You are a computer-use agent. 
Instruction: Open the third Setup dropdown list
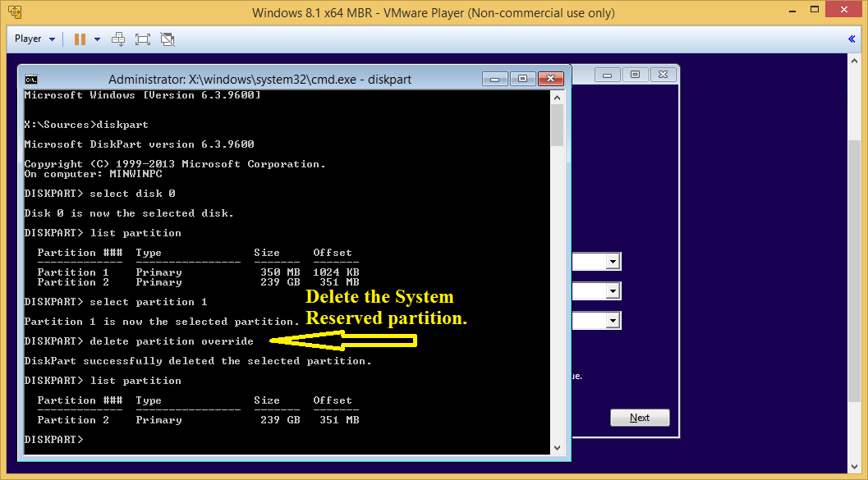(613, 320)
